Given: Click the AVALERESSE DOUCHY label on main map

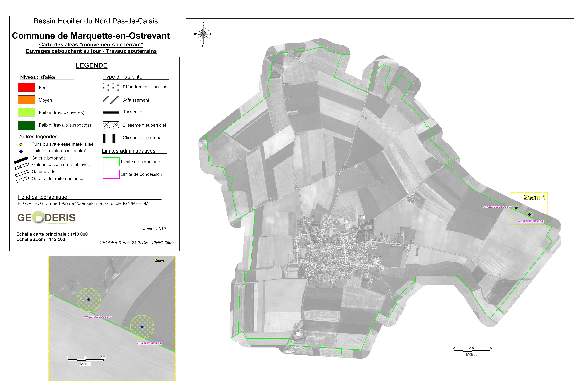Looking at the screenshot, I should tap(497, 207).
